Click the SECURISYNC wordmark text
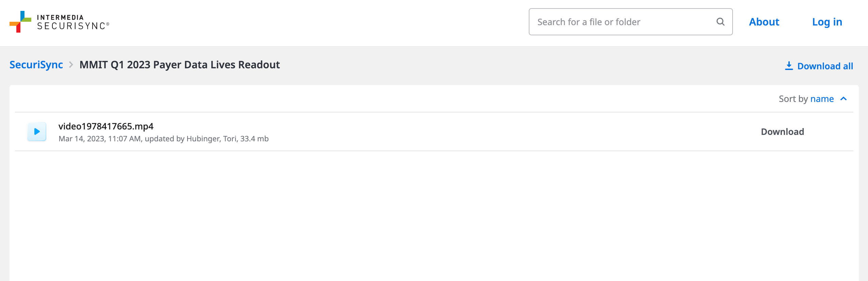Screen dimensions: 868x281 coord(73,26)
